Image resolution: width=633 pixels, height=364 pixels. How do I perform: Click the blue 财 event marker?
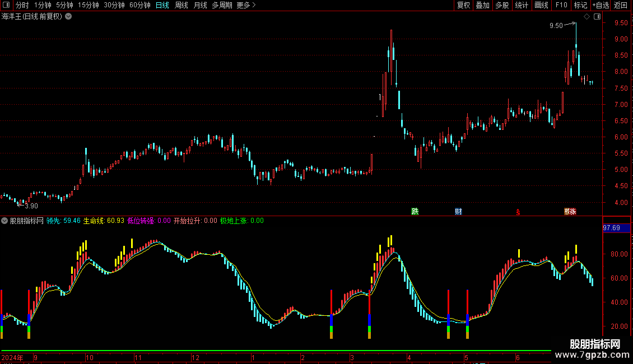tap(458, 212)
